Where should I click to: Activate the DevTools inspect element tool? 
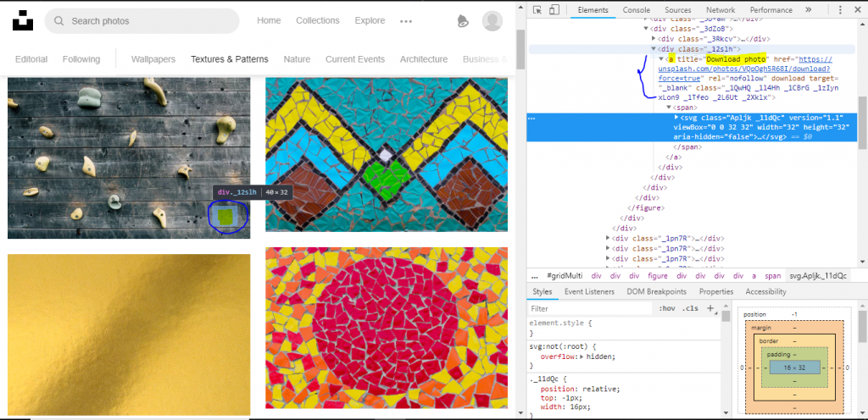pos(537,10)
